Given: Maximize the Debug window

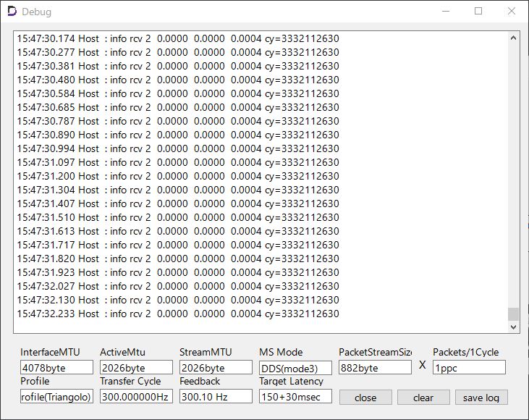Looking at the screenshot, I should click(478, 11).
